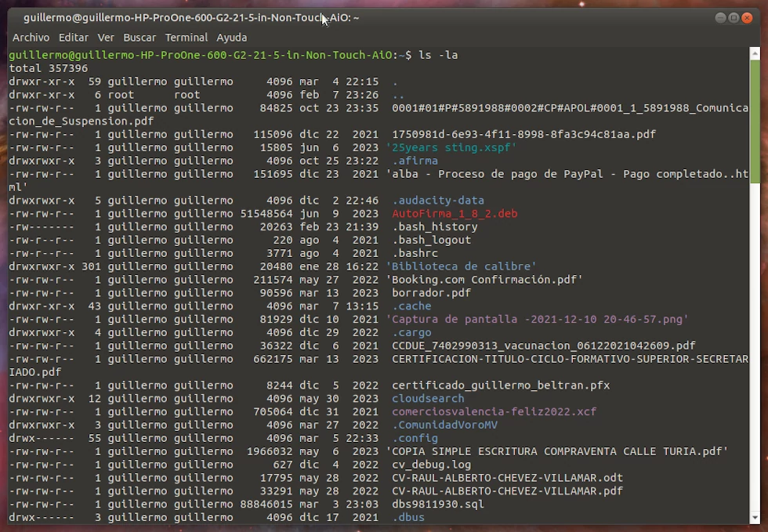Click the vertical scrollbar thumb
This screenshot has height=532, width=768.
pos(755,121)
